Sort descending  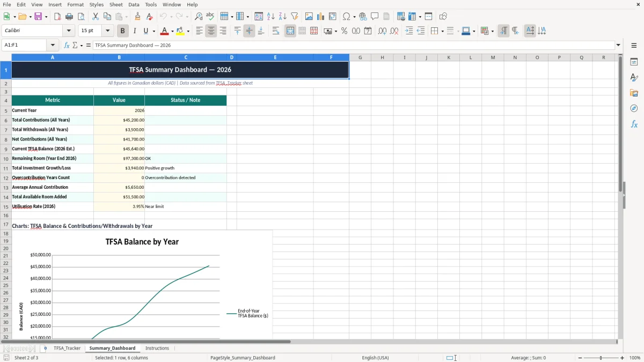[x=283, y=17]
